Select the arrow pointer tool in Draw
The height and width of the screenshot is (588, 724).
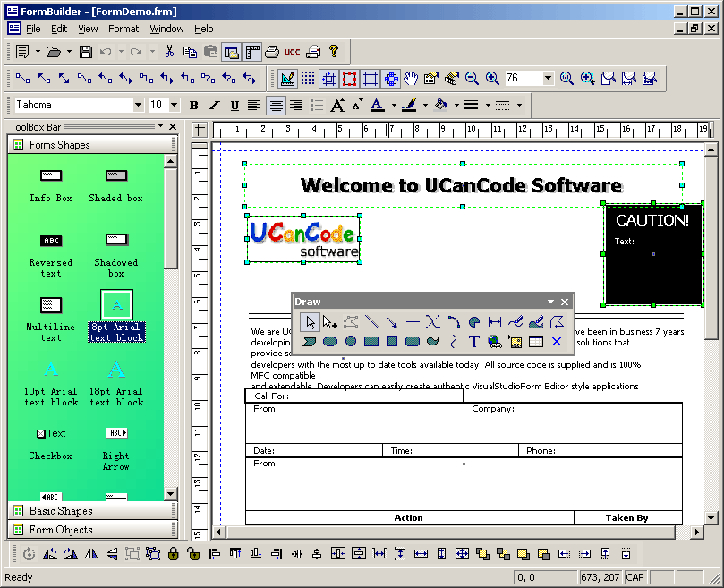310,322
